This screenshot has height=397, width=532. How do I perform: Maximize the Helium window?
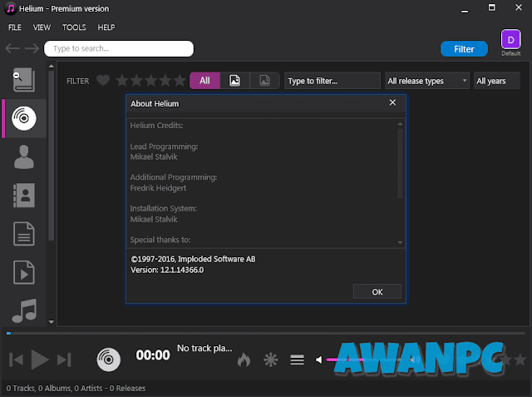(491, 7)
